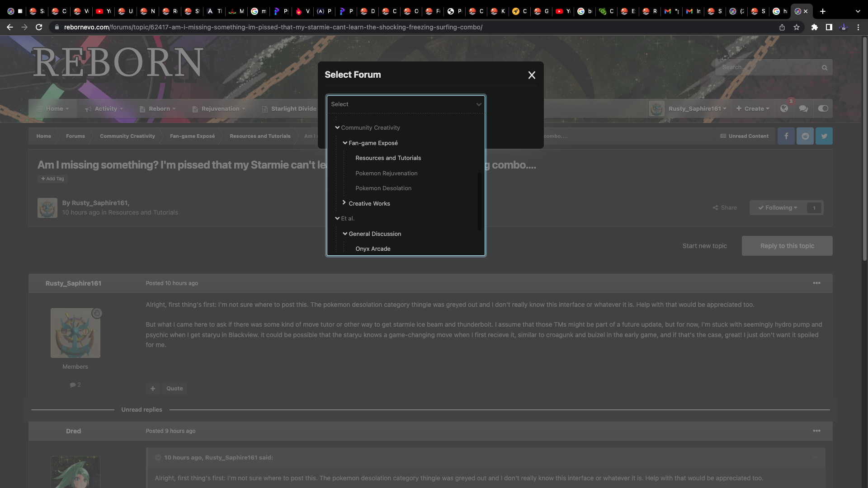868x488 pixels.
Task: Click the search magnifier icon
Action: (825, 68)
